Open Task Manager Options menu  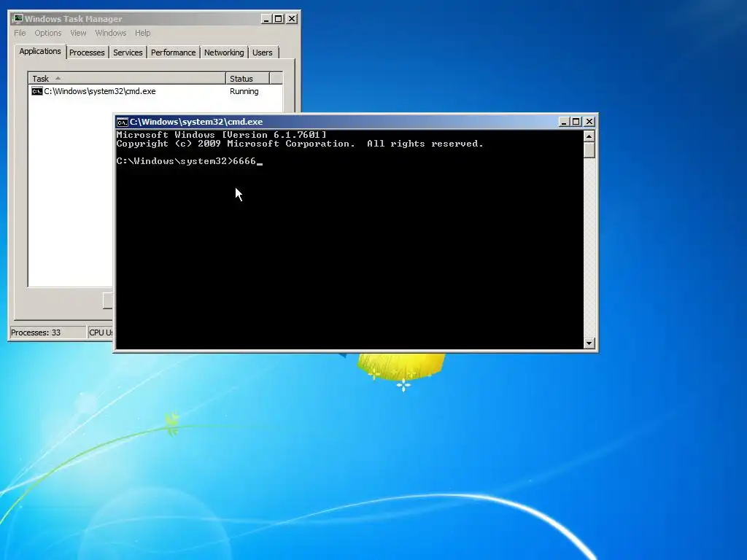(47, 33)
